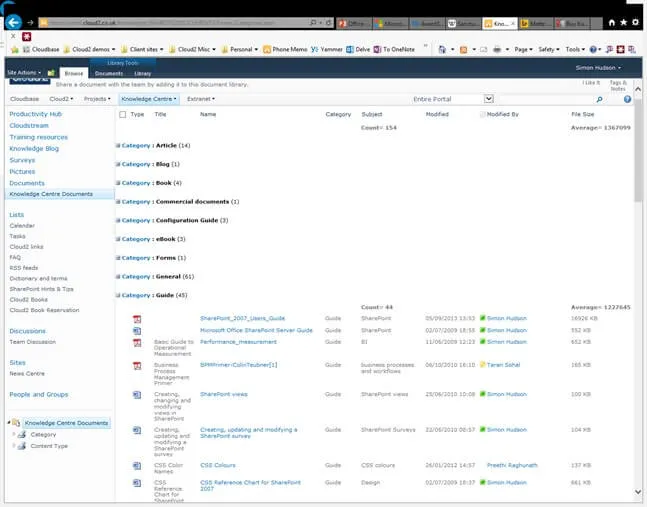Click the browser home icon
This screenshot has height=507, width=647.
pos(611,21)
